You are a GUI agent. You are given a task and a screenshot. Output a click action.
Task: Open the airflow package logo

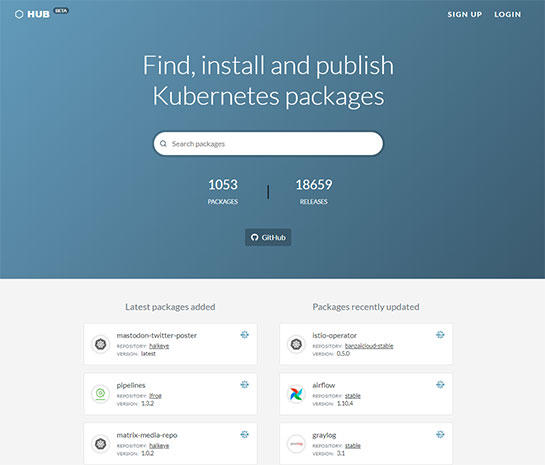(296, 394)
